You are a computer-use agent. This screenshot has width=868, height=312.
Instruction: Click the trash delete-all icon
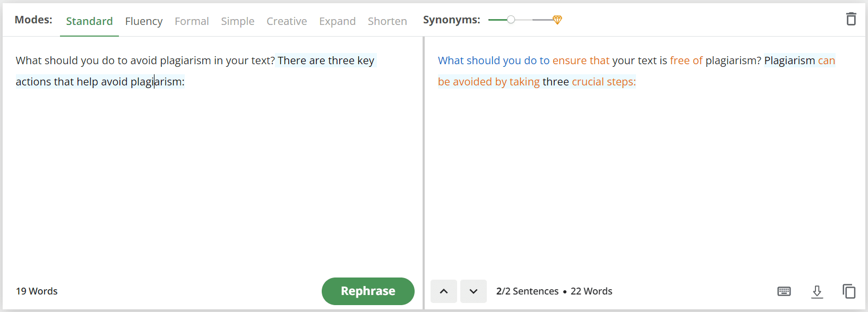click(851, 19)
